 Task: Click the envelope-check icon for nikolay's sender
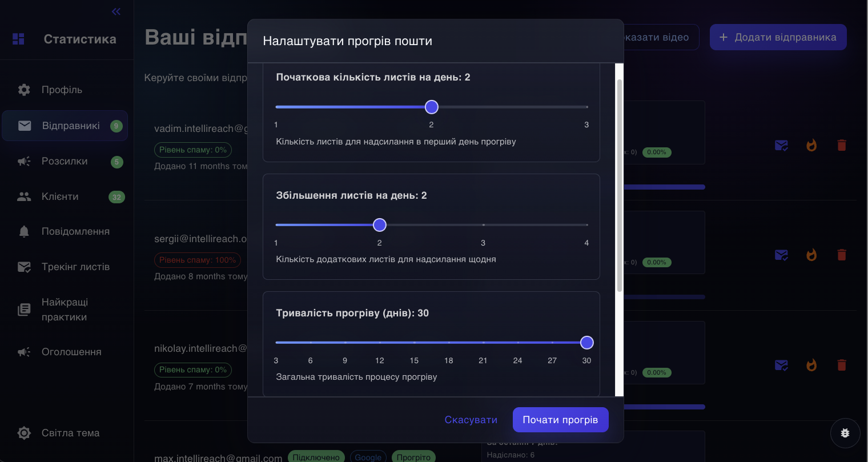781,365
